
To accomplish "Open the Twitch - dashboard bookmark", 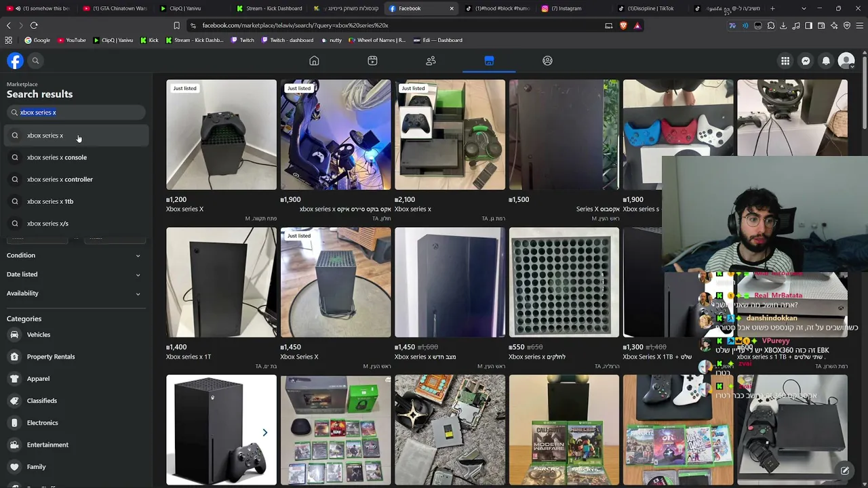I will point(288,40).
